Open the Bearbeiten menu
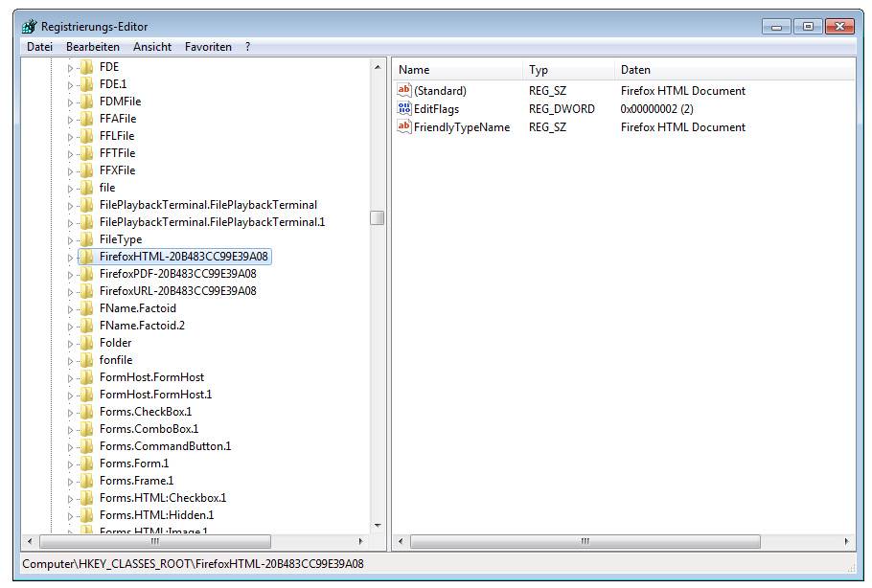The width and height of the screenshot is (872, 588). point(93,47)
